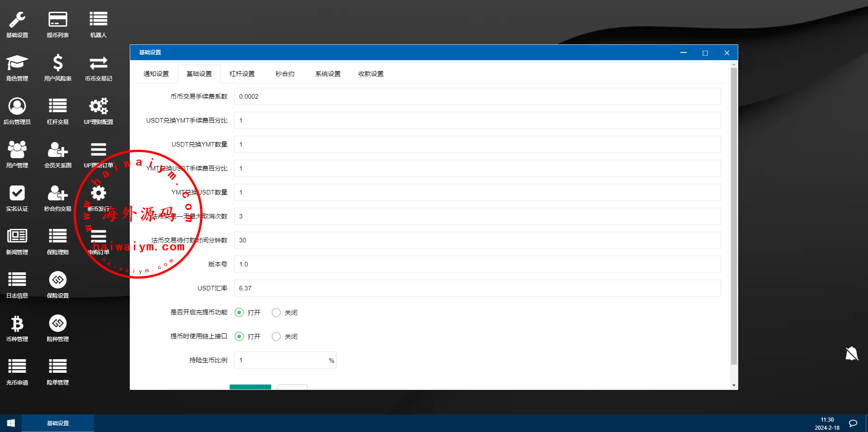Select 打开 for 提币时使用链上接口
The image size is (868, 432).
240,337
